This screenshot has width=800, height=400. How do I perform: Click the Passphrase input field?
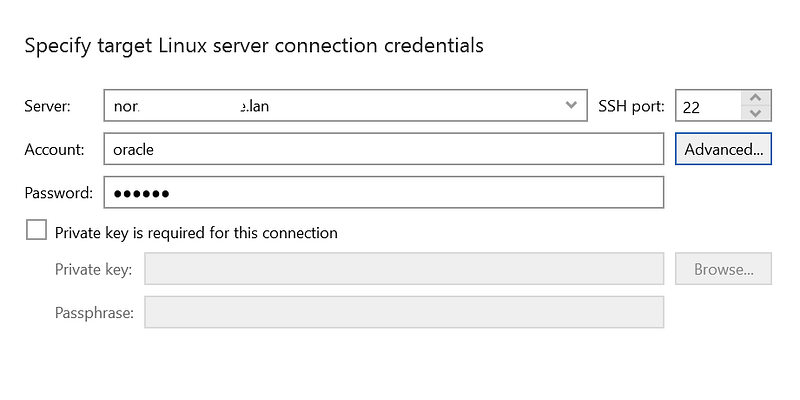[x=404, y=312]
